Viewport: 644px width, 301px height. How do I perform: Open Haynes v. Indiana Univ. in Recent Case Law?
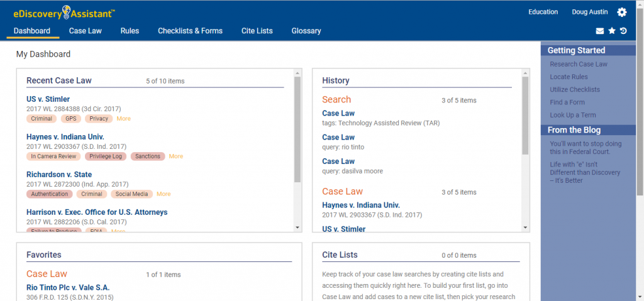click(65, 137)
